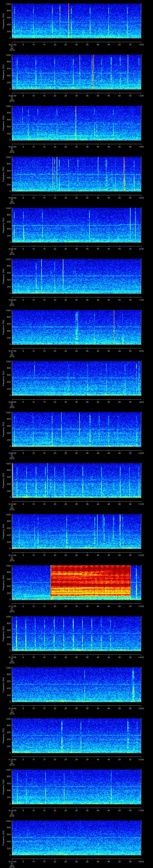This screenshot has height=868, width=153.
Task: Click the '9:07:00' start time label
Action: tap(12, 351)
